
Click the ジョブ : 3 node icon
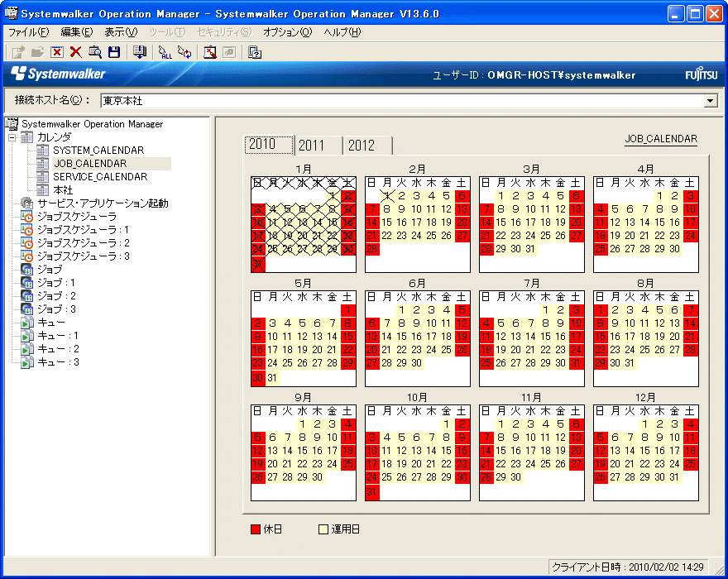point(27,309)
